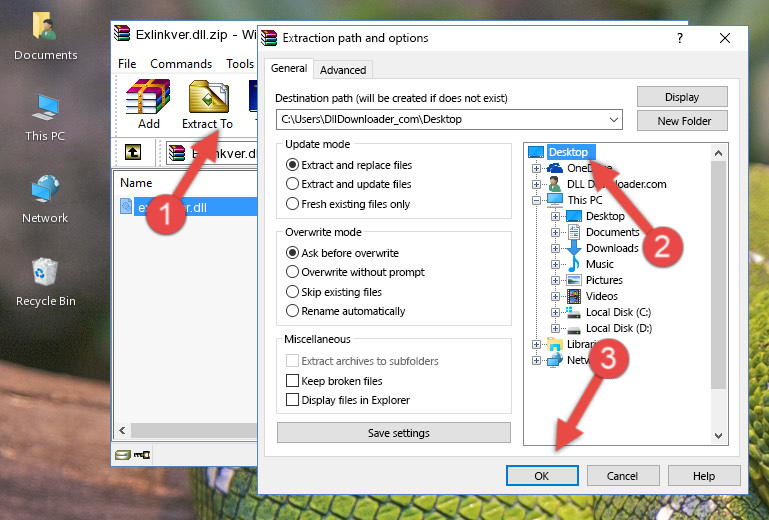This screenshot has width=769, height=520.
Task: Expand the OneDrive tree node
Action: [536, 168]
